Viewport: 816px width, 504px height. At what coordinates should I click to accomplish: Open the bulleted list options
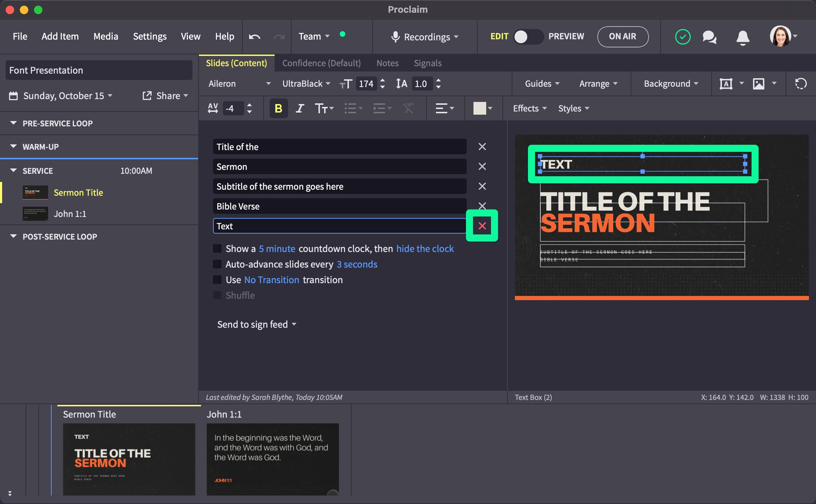[354, 108]
